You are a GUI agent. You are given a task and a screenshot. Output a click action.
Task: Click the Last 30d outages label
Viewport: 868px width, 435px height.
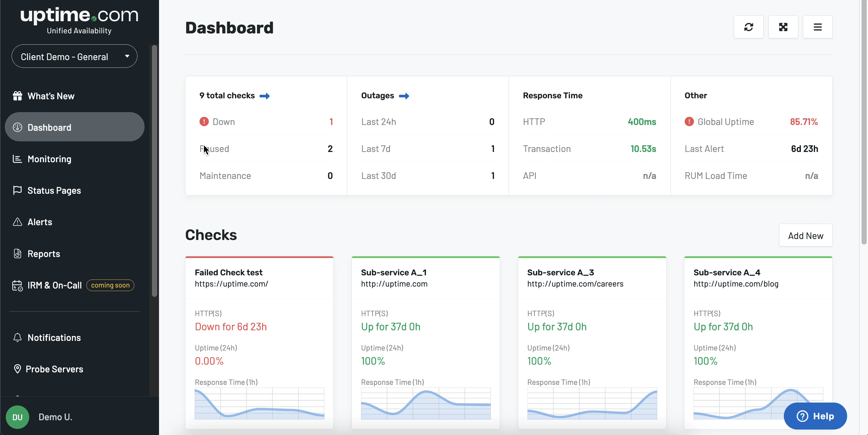378,175
